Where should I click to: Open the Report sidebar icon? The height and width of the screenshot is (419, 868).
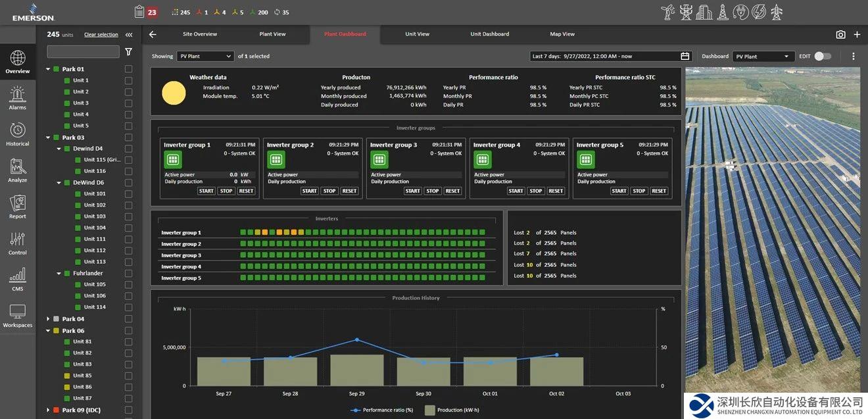click(18, 207)
